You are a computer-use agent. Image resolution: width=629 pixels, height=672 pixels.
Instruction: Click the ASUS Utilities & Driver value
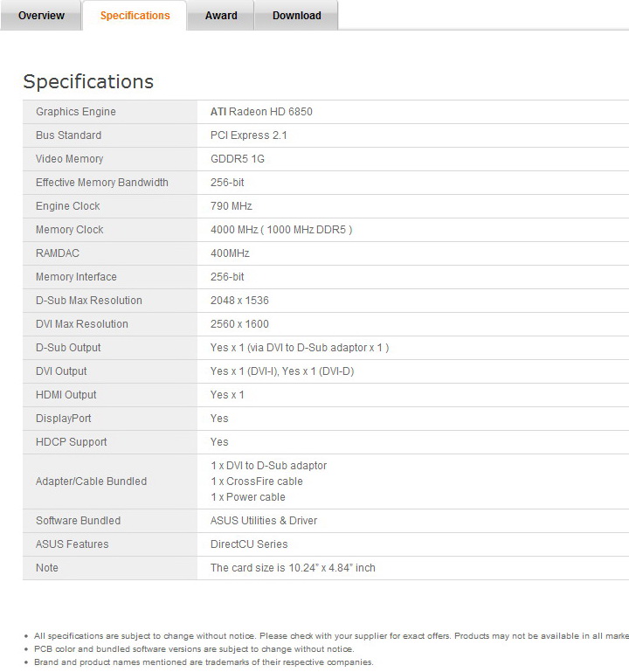point(264,521)
